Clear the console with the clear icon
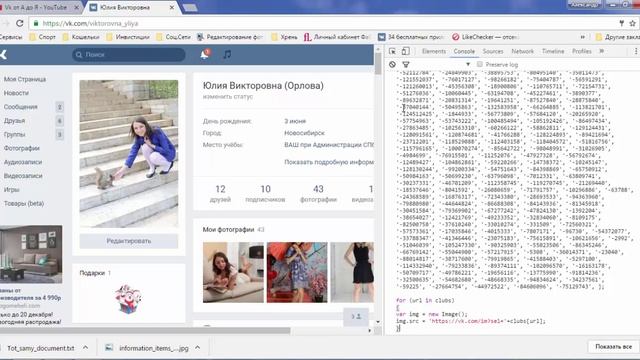Screen dimensions: 640x360 tap(392, 64)
